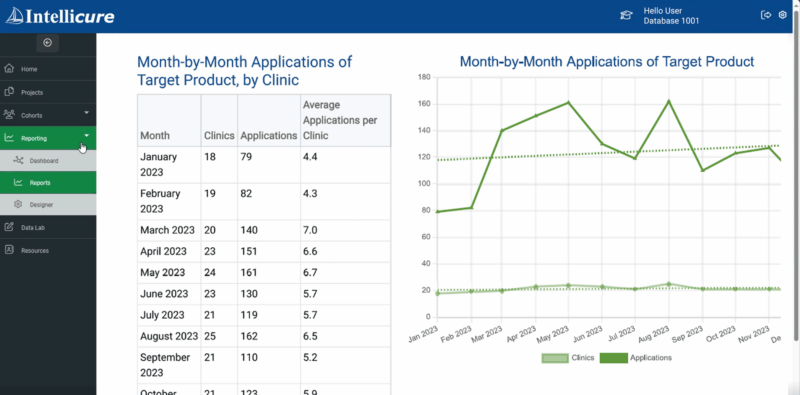Expand the Cohorts menu arrow

(86, 112)
